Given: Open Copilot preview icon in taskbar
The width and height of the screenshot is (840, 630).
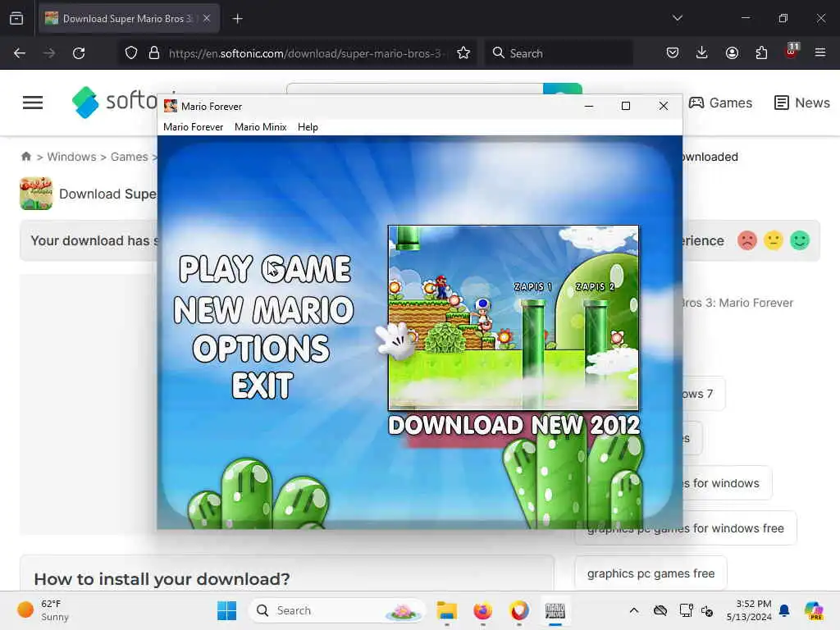Looking at the screenshot, I should [813, 610].
